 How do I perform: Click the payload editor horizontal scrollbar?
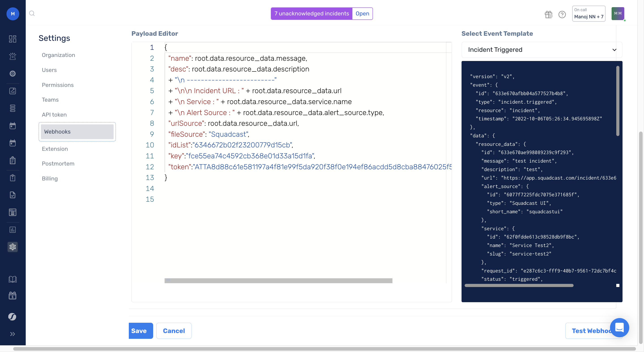[x=278, y=281]
